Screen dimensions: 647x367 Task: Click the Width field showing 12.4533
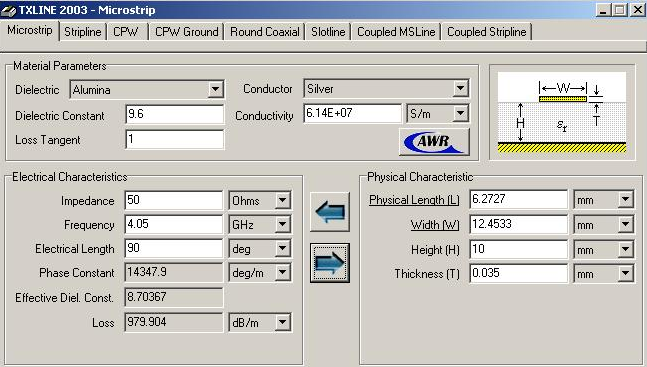tap(519, 224)
